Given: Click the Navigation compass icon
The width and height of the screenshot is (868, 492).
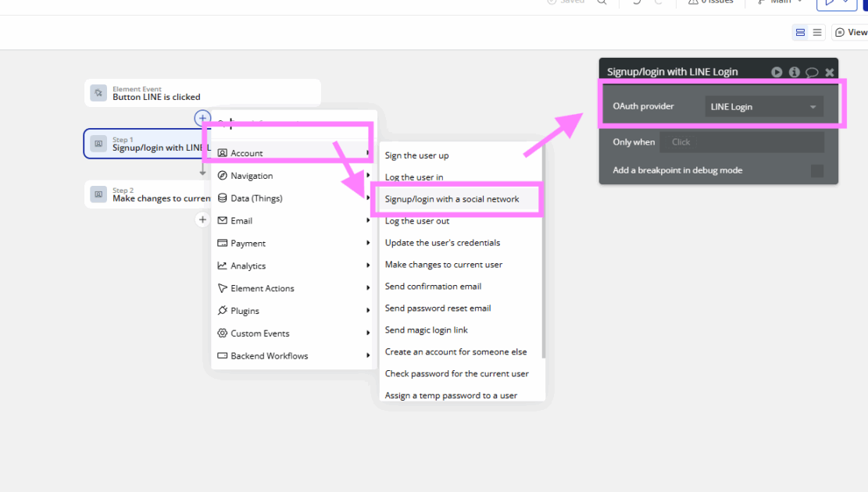Looking at the screenshot, I should coord(222,176).
